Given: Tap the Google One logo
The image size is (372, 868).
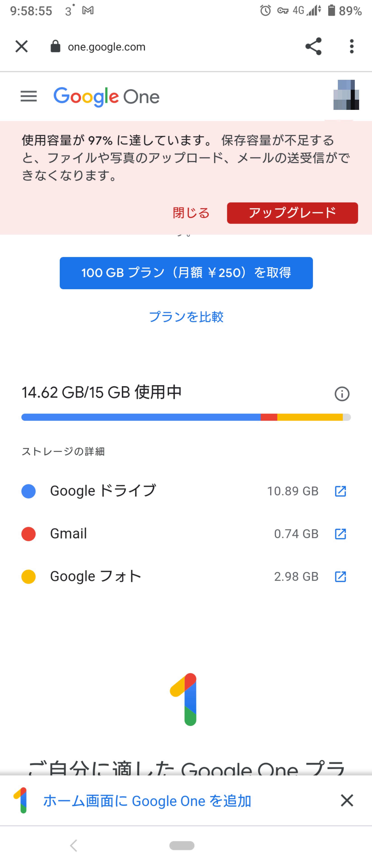Looking at the screenshot, I should (x=106, y=97).
